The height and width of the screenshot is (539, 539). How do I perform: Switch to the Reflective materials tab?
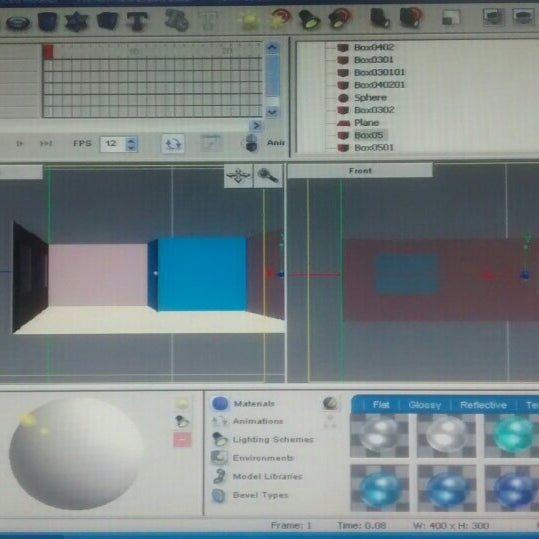coord(483,405)
